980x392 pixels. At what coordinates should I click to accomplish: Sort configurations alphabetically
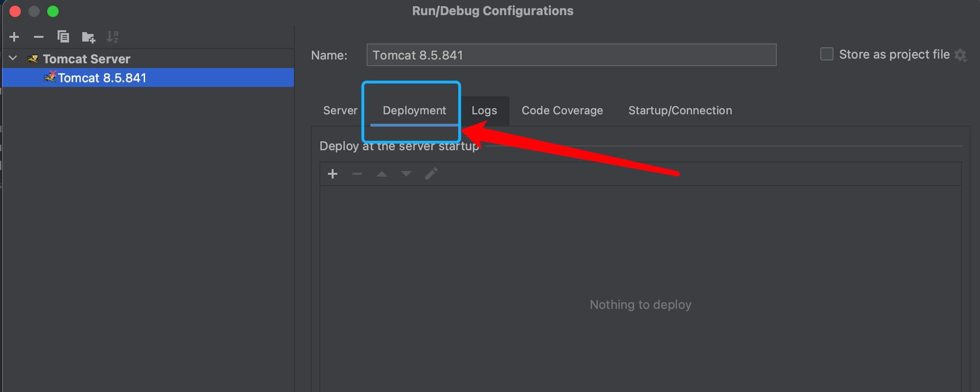tap(112, 37)
